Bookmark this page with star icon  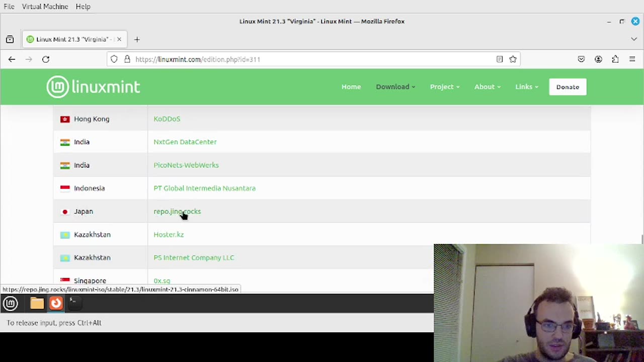pyautogui.click(x=513, y=59)
